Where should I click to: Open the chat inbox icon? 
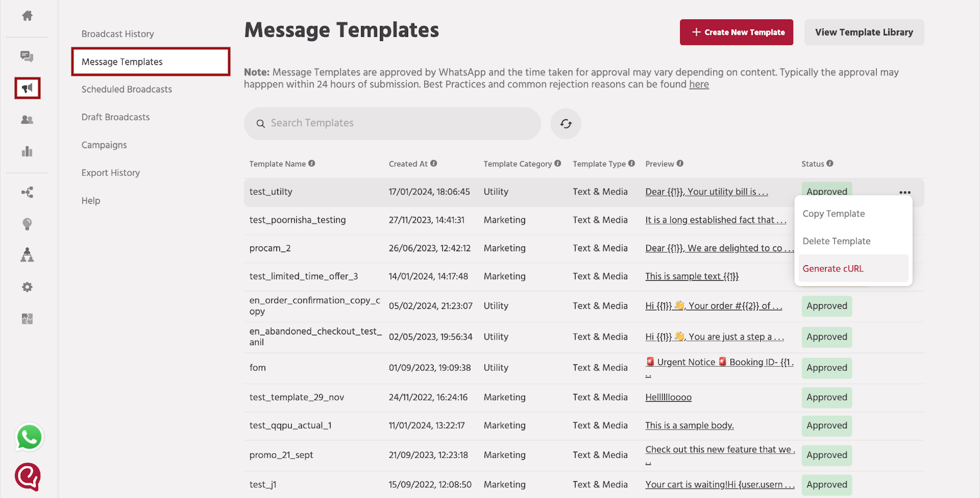27,56
